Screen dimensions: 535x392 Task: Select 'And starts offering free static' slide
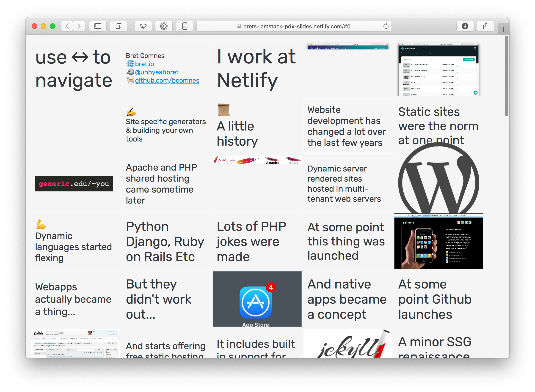pyautogui.click(x=166, y=343)
